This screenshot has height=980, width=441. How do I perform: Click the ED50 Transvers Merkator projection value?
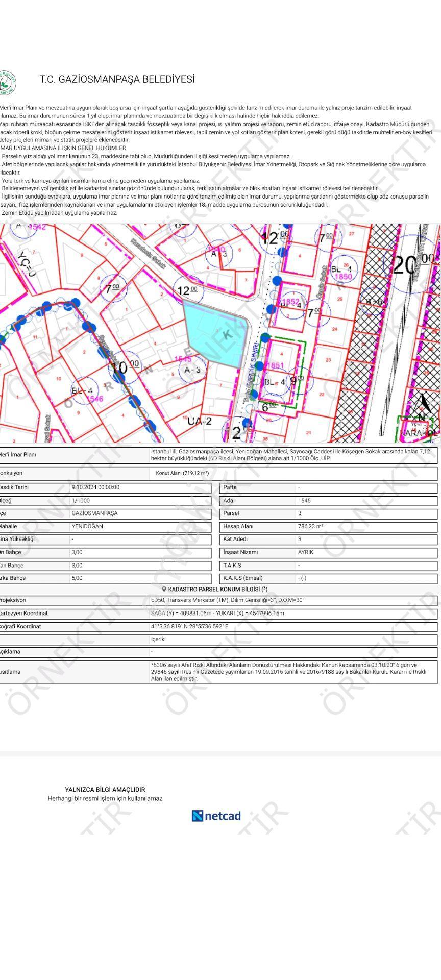pyautogui.click(x=228, y=600)
